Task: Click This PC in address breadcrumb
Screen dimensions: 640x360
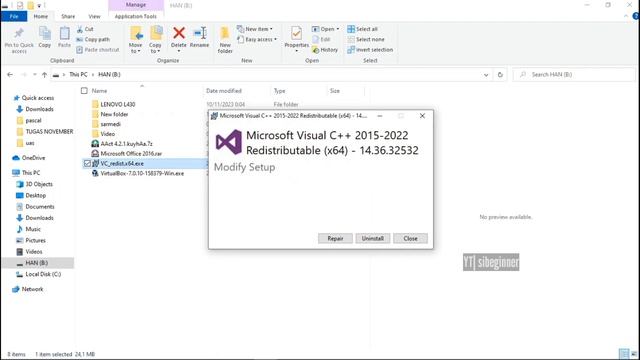Action: 78,75
